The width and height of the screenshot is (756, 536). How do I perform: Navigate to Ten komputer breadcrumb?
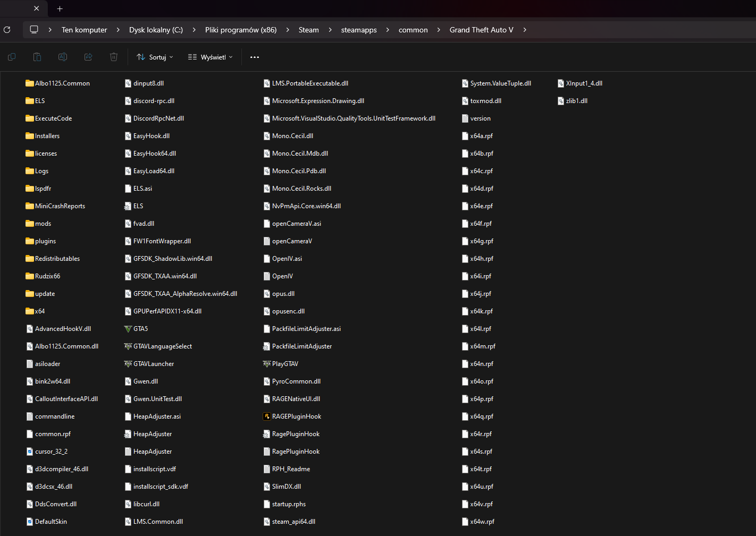tap(84, 30)
